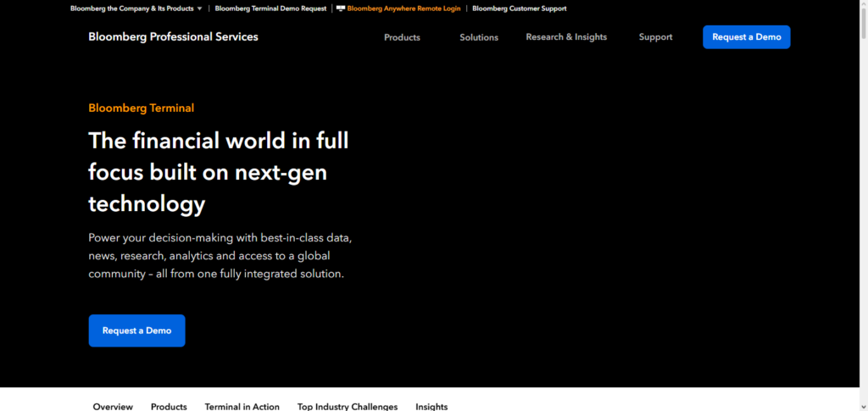Switch to the Terminal in Action tab
Image resolution: width=868 pixels, height=411 pixels.
(242, 407)
